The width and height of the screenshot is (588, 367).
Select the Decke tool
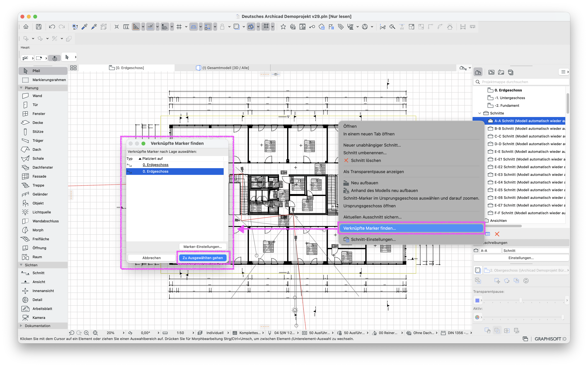click(43, 123)
